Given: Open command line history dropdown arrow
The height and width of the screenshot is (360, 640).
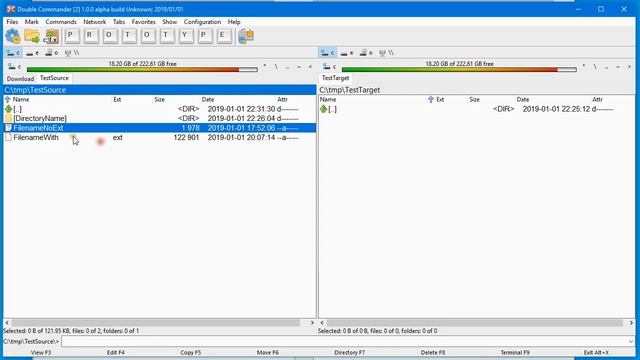Looking at the screenshot, I should coord(631,341).
